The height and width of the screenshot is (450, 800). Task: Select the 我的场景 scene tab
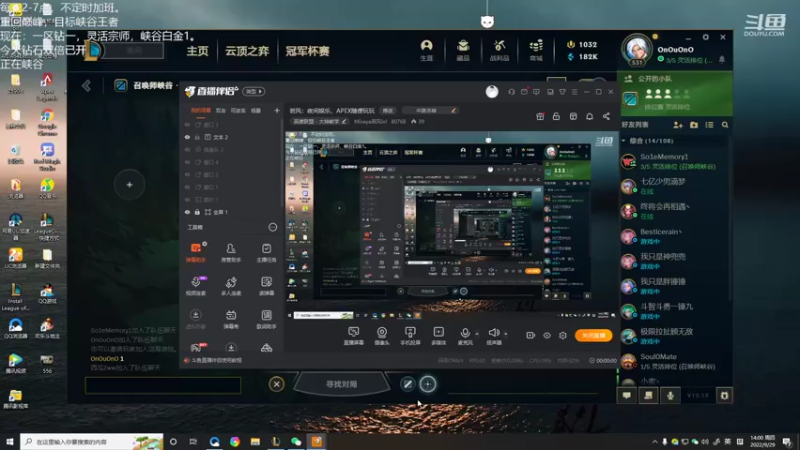(201, 110)
